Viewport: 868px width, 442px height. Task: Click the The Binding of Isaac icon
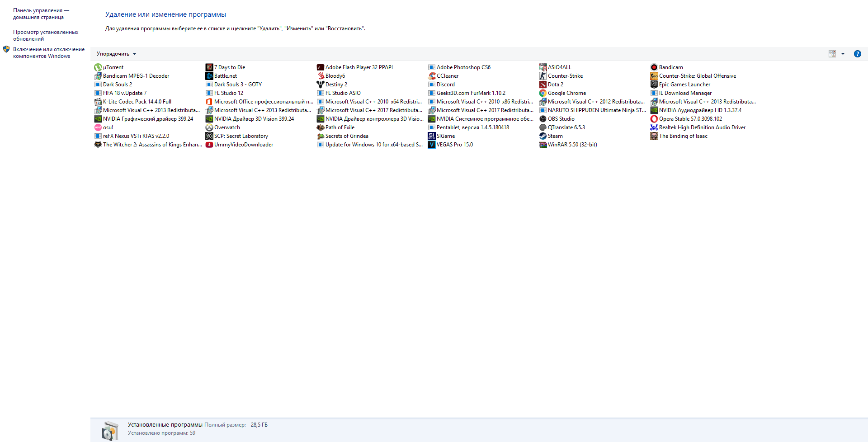point(654,136)
